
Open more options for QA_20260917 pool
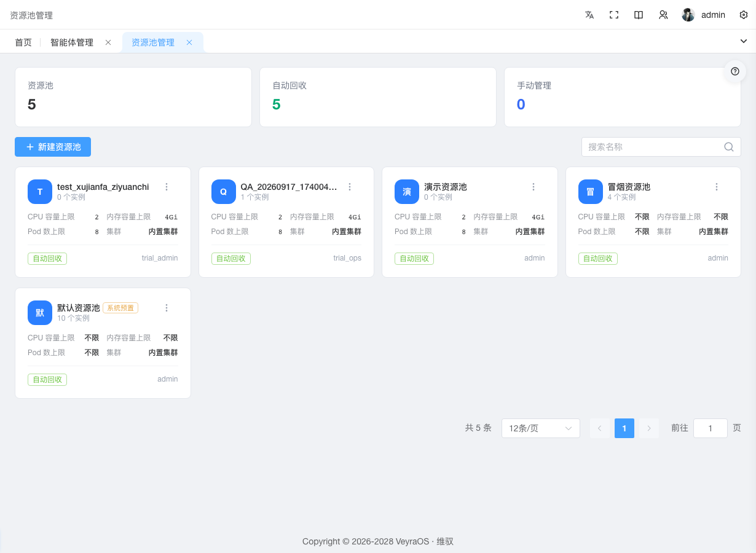(350, 187)
